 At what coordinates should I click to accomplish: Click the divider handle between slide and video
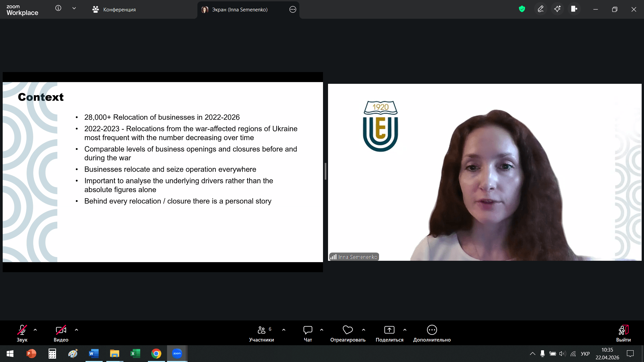coord(325,171)
